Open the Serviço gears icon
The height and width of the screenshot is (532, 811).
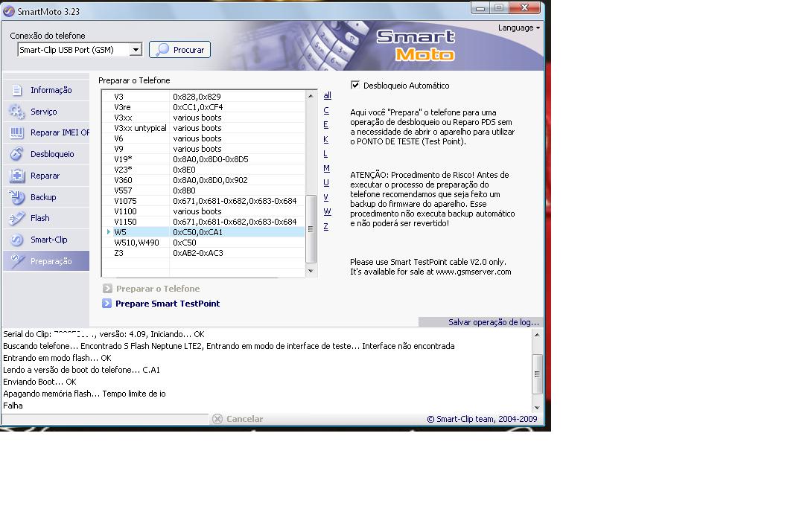[x=17, y=112]
